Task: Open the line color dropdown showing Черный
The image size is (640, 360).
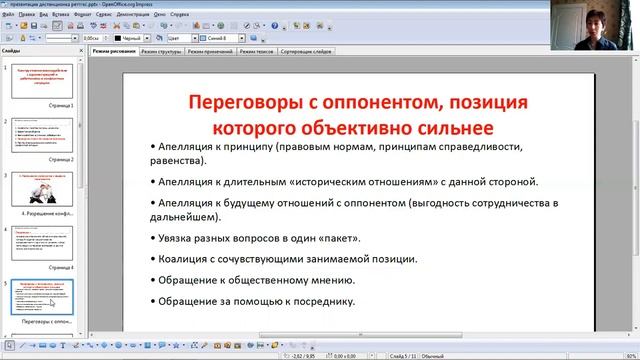Action: click(x=147, y=38)
